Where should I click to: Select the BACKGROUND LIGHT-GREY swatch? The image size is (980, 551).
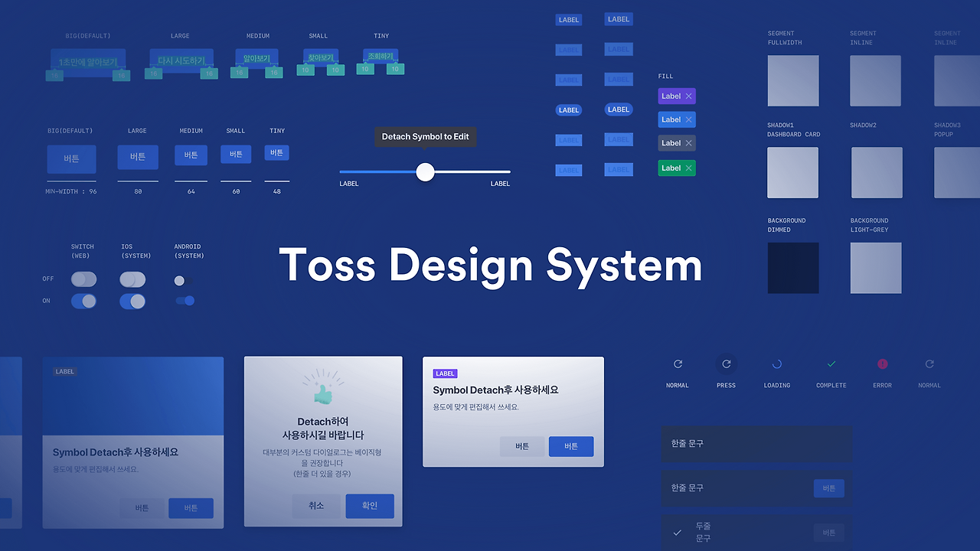point(876,268)
